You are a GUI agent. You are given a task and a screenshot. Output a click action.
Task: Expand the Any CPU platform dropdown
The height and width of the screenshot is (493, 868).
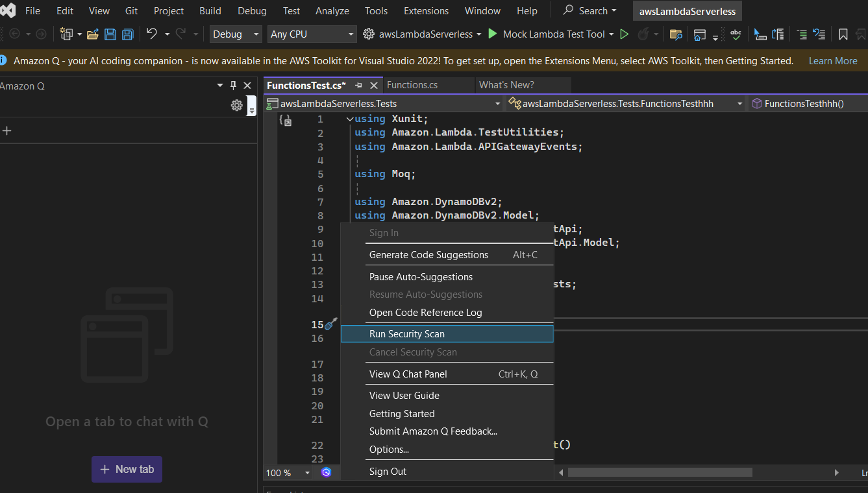(x=312, y=34)
